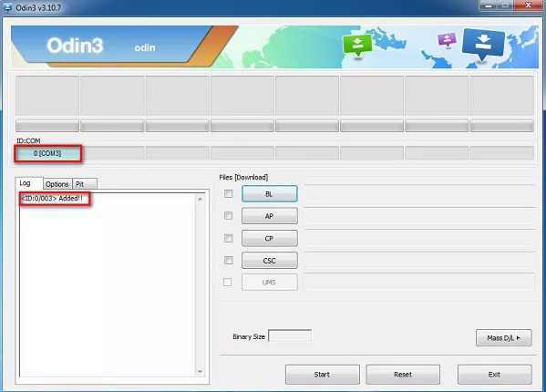546x392 pixels.
Task: Click the UMS button
Action: click(x=270, y=283)
